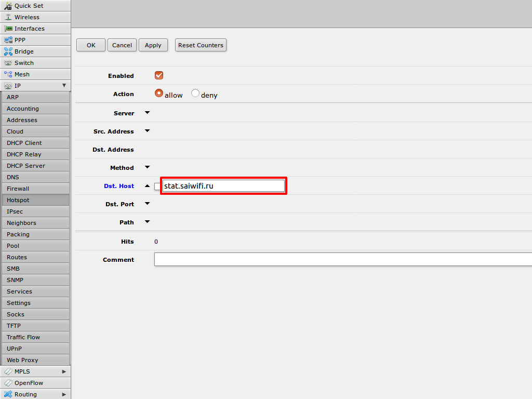This screenshot has width=532, height=399.
Task: Open the Method dropdown
Action: [x=147, y=167]
